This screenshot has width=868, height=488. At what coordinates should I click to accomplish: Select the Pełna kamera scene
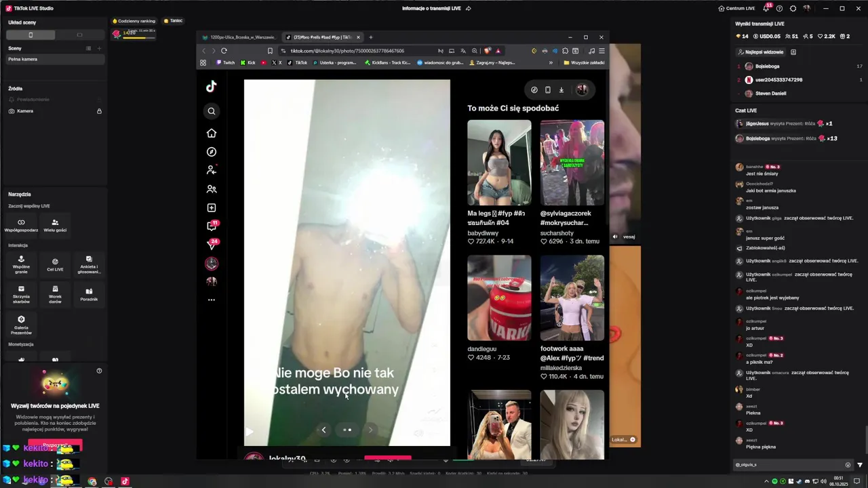tap(56, 59)
